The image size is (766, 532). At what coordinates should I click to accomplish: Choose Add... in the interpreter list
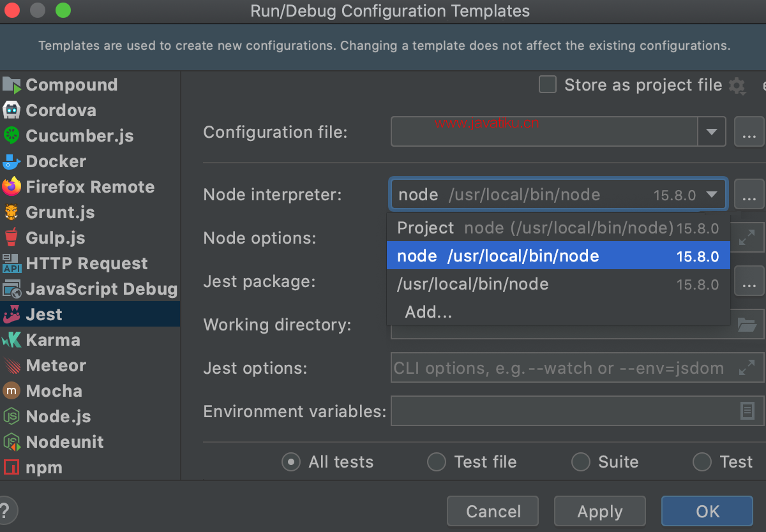(559, 312)
